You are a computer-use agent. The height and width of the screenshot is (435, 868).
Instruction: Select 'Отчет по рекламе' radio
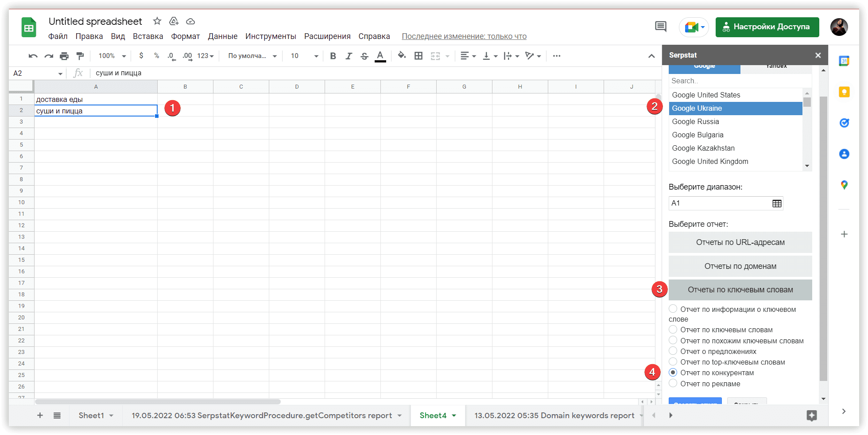click(673, 383)
